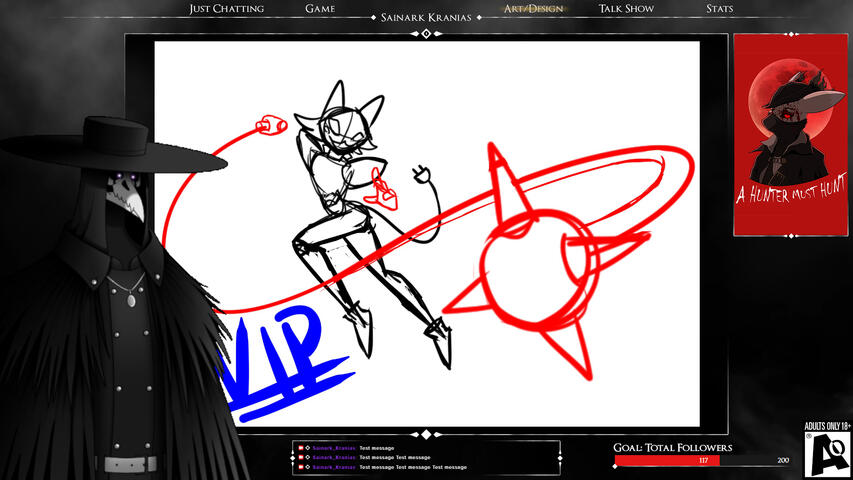Click Sainark_Kranias username in the last chat message

334,467
